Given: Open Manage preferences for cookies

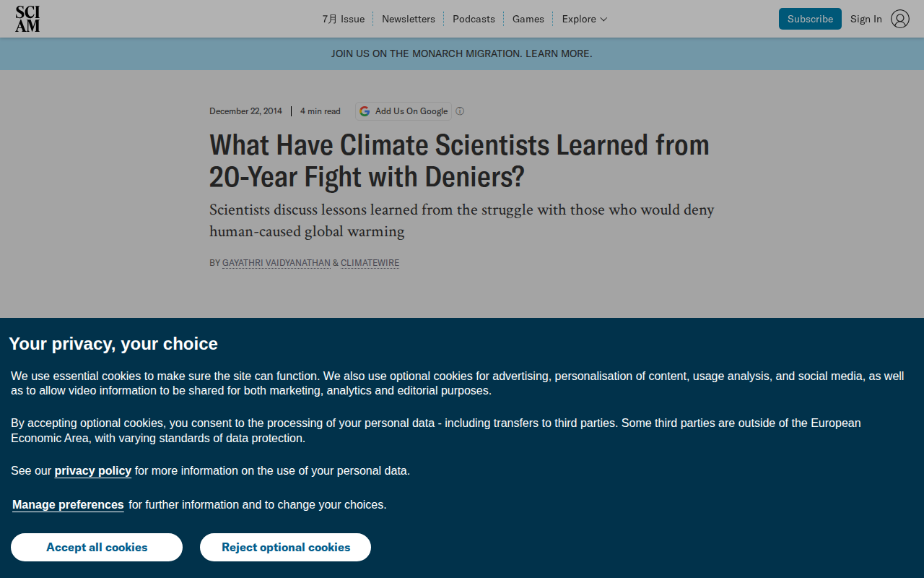Looking at the screenshot, I should [68, 504].
